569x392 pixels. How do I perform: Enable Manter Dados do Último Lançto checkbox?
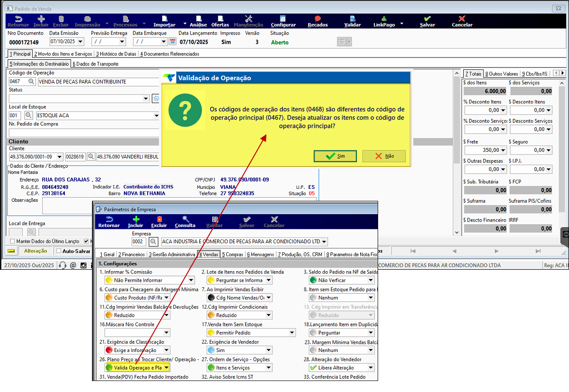pos(12,241)
